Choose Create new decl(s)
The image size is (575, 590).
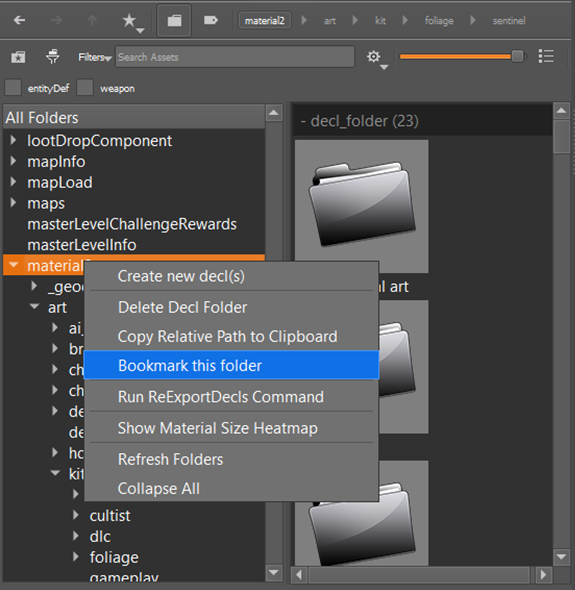(x=231, y=276)
